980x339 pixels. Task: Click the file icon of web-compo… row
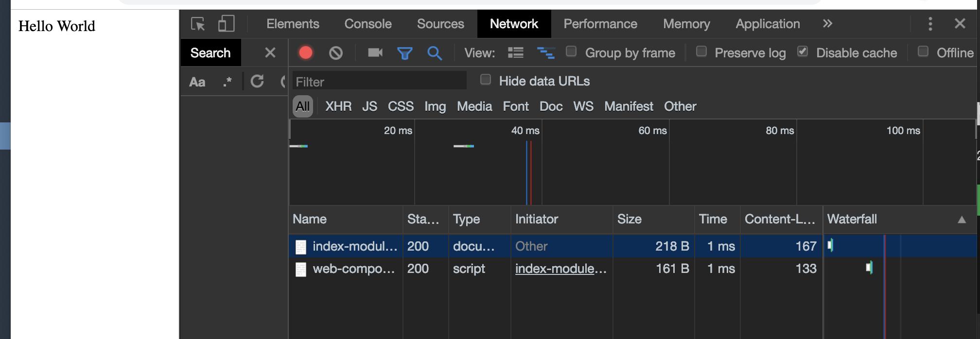tap(301, 270)
